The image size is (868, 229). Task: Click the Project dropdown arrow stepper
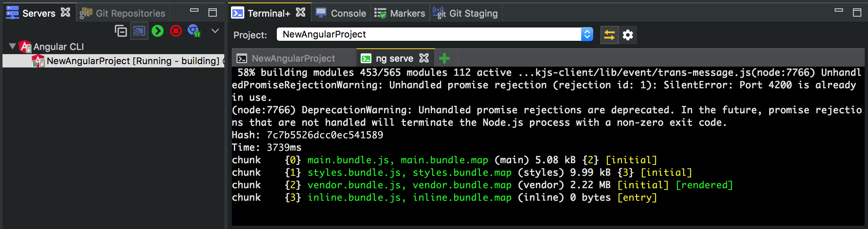pyautogui.click(x=587, y=34)
